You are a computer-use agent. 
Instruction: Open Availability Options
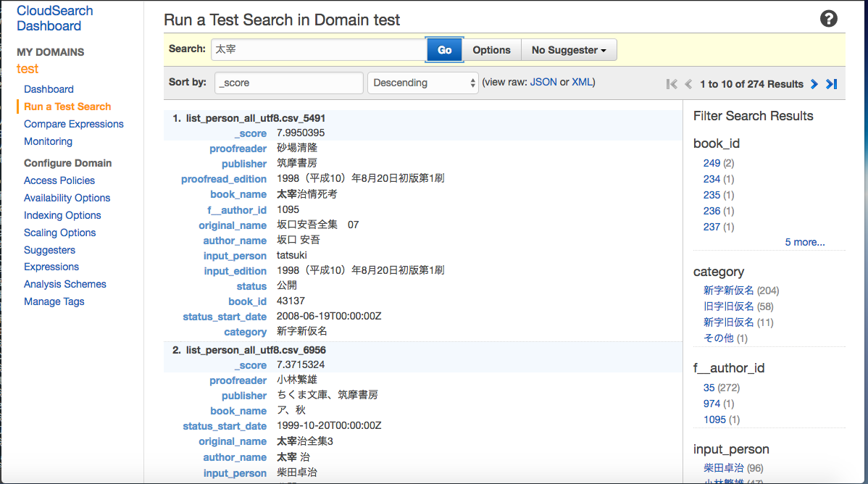coord(67,198)
